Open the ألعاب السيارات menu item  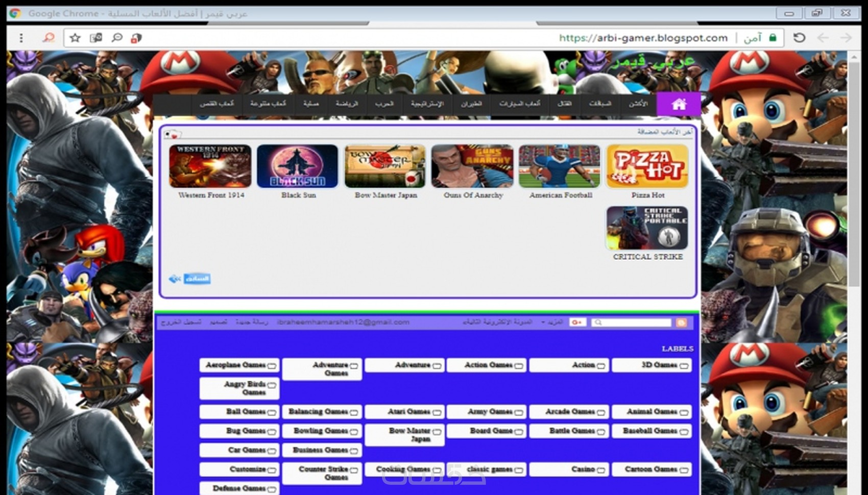pyautogui.click(x=519, y=104)
